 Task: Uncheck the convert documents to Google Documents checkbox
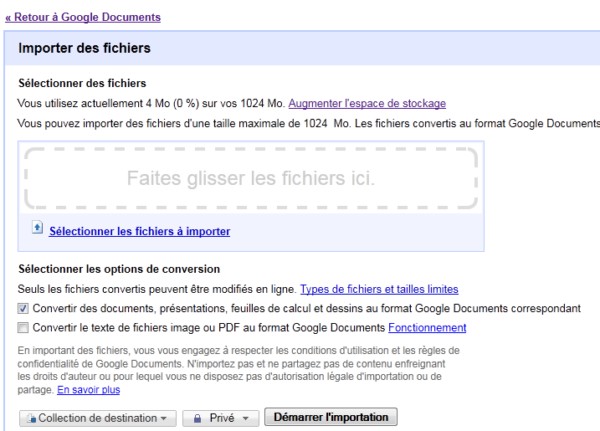click(24, 309)
